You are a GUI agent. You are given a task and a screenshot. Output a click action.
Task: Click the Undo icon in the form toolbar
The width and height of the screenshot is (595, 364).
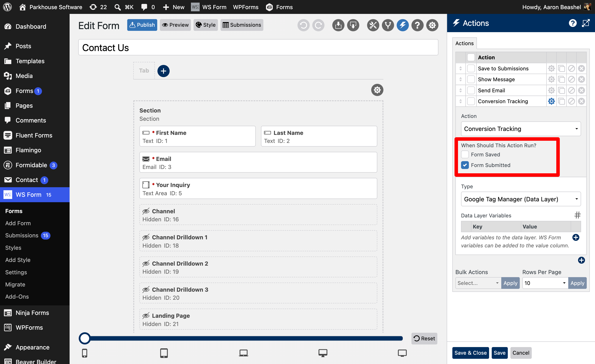pyautogui.click(x=303, y=25)
